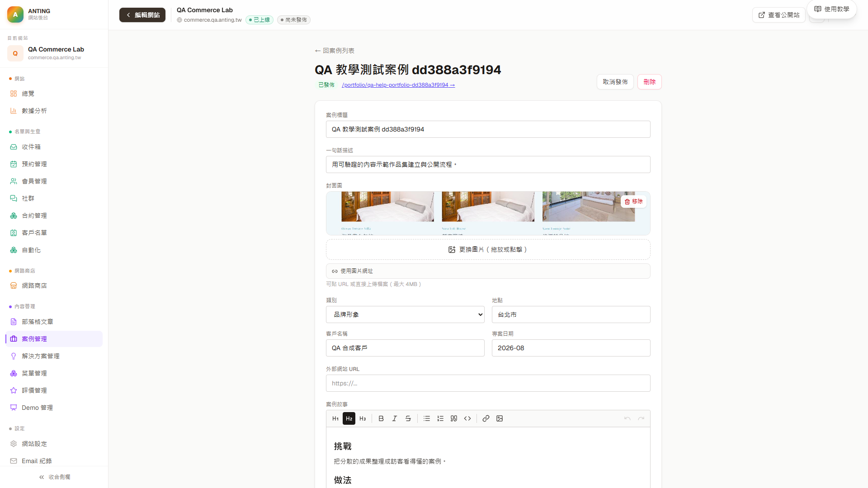Undo the last editor change
This screenshot has width=868, height=488.
pyautogui.click(x=627, y=418)
